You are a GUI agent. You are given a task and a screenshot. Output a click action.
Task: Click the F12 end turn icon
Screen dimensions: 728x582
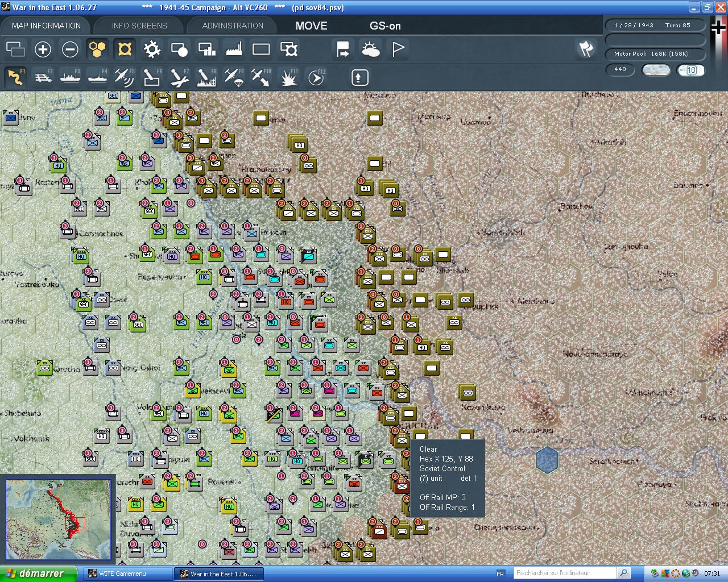click(x=316, y=77)
